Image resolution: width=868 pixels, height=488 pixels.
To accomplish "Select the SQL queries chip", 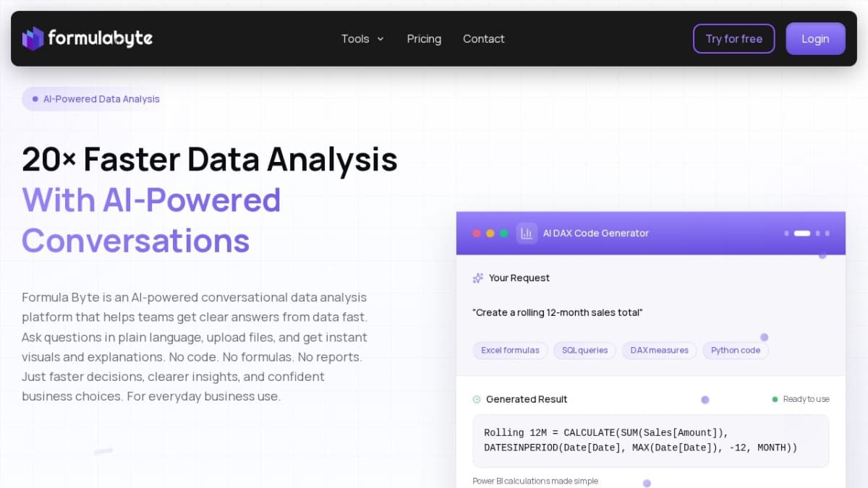I will [584, 351].
